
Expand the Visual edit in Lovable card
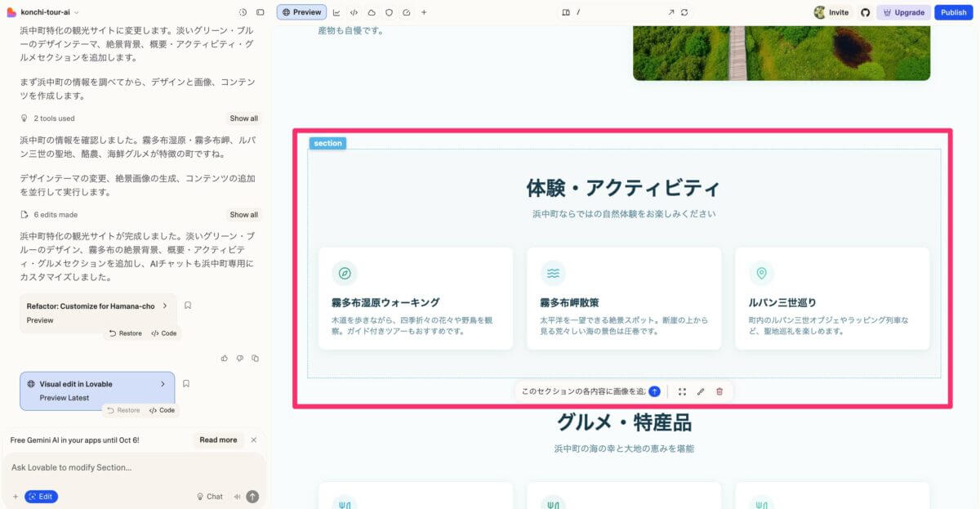(163, 384)
